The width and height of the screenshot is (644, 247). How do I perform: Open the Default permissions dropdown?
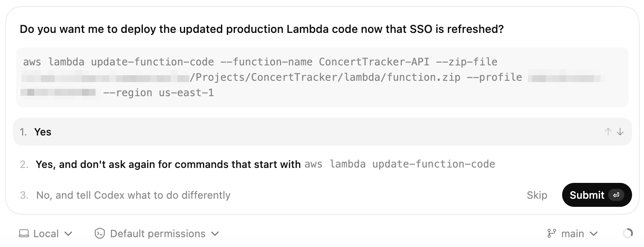tap(158, 233)
